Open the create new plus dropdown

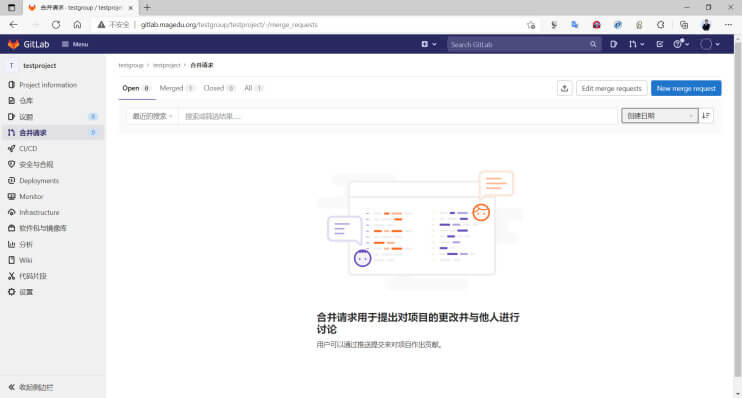click(x=429, y=44)
